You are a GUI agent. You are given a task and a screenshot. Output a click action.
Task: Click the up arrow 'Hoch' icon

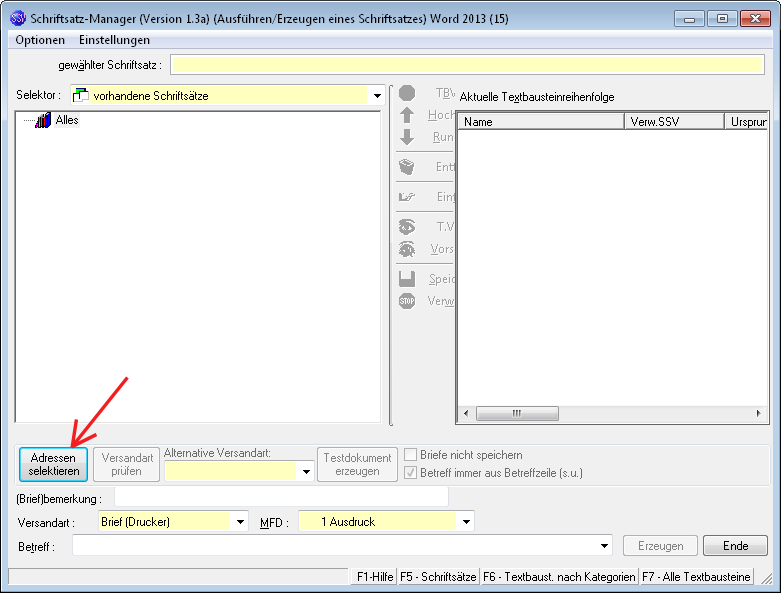coord(407,115)
